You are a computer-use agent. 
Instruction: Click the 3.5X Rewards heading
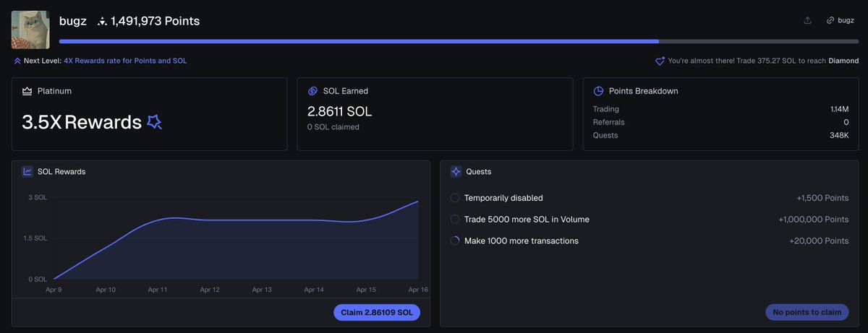point(82,122)
